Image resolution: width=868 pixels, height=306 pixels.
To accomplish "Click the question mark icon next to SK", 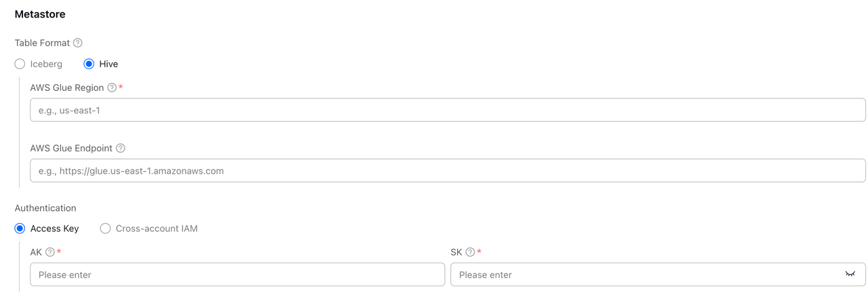I will click(470, 252).
